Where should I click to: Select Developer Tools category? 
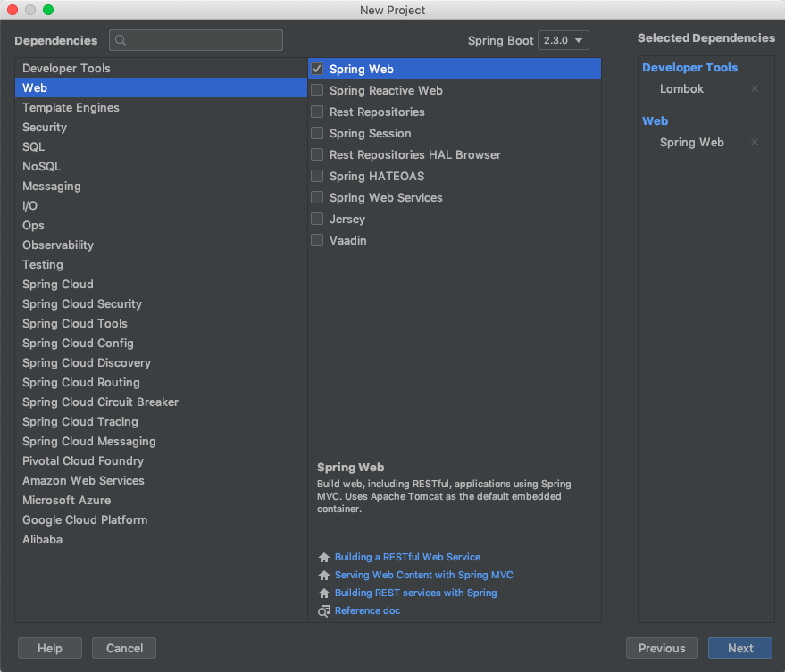(161, 68)
